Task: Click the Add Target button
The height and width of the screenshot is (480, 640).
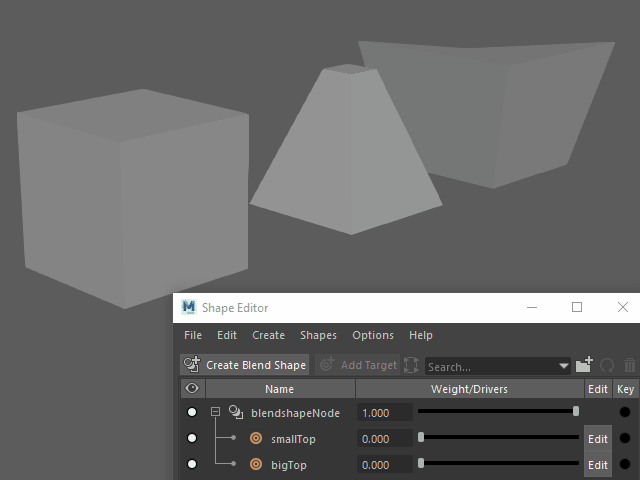Action: [x=358, y=364]
